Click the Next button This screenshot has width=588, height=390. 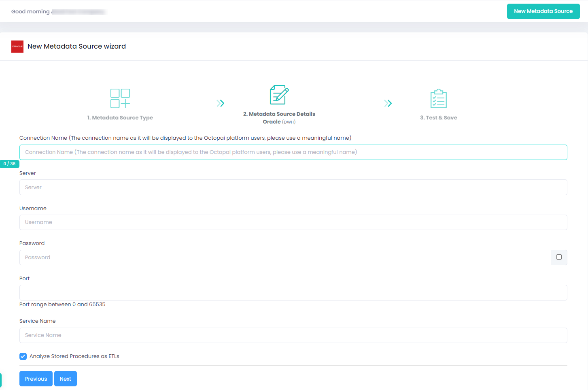point(65,379)
